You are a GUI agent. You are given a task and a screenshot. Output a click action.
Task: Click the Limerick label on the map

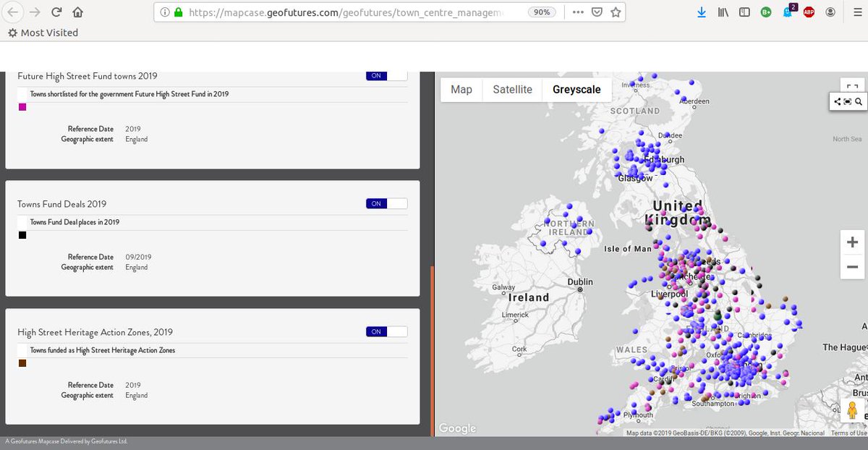click(515, 315)
